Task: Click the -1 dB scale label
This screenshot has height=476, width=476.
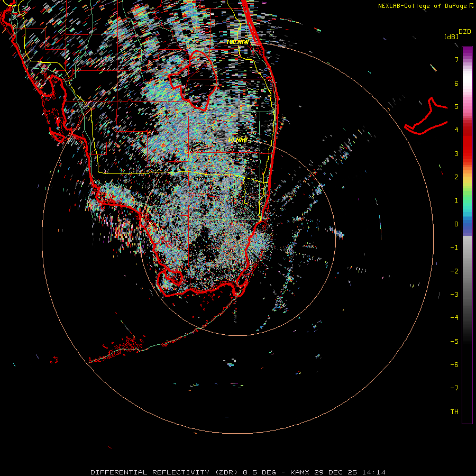Action: (x=454, y=248)
